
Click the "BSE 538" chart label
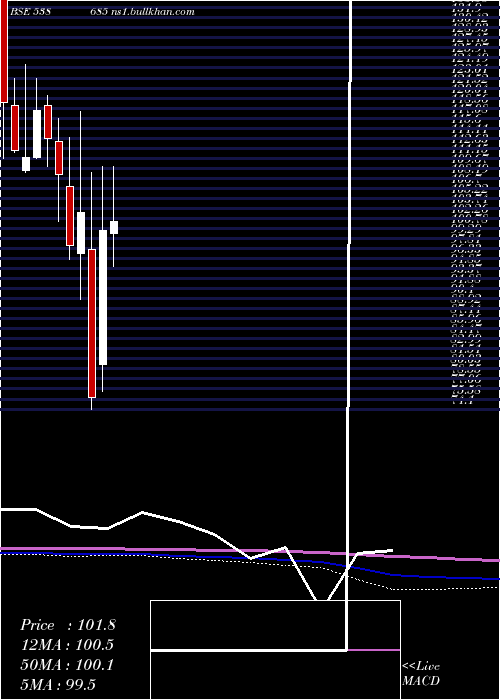click(30, 12)
